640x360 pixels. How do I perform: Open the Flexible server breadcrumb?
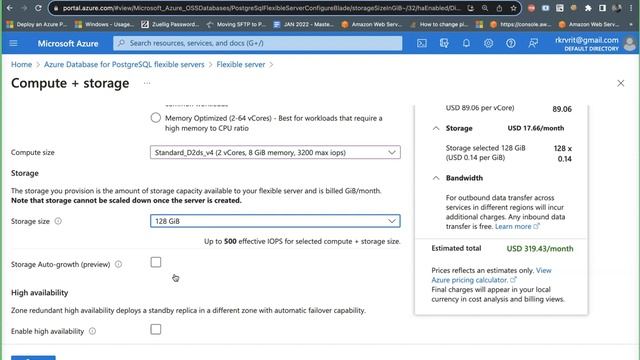coord(241,64)
